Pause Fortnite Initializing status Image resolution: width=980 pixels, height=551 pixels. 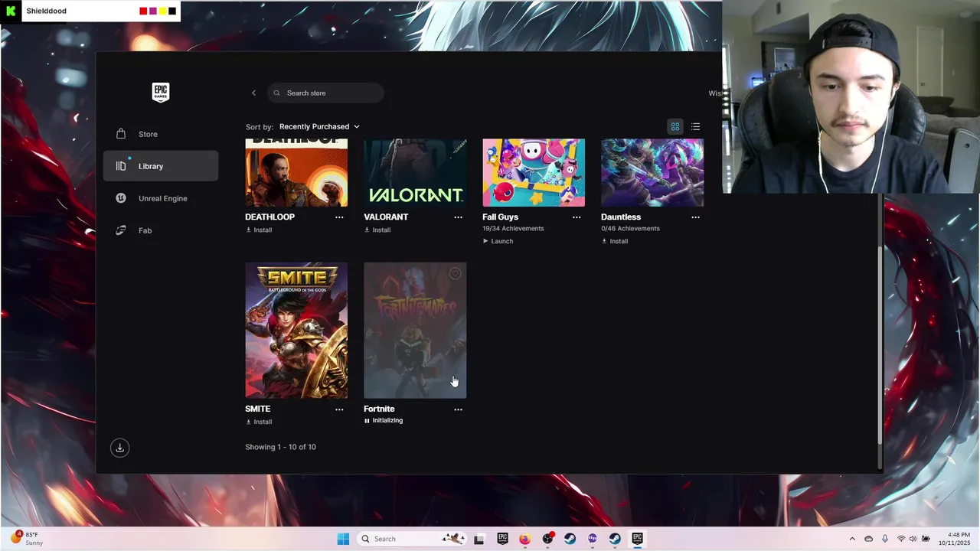click(x=383, y=420)
